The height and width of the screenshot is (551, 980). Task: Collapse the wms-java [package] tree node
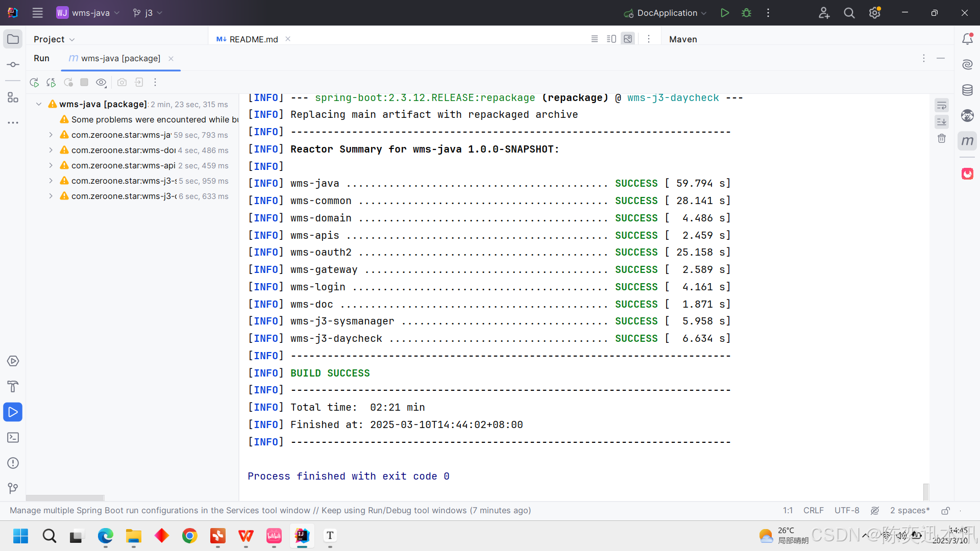[39, 104]
